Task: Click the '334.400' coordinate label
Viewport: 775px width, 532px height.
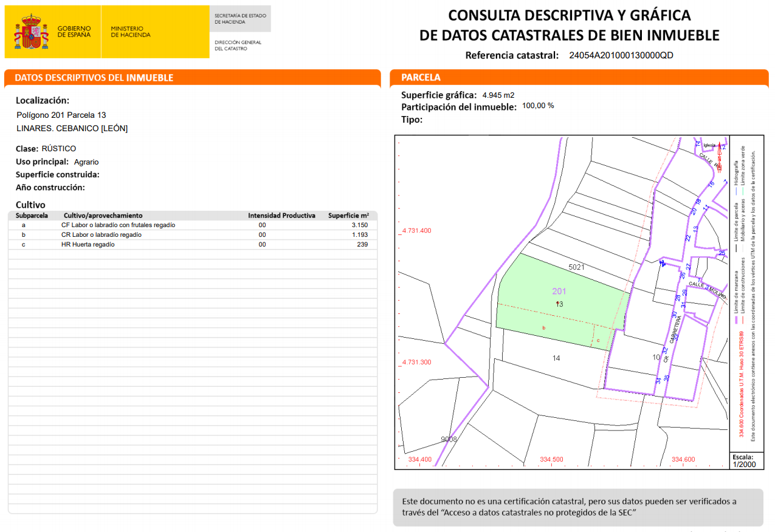Action: pos(420,459)
